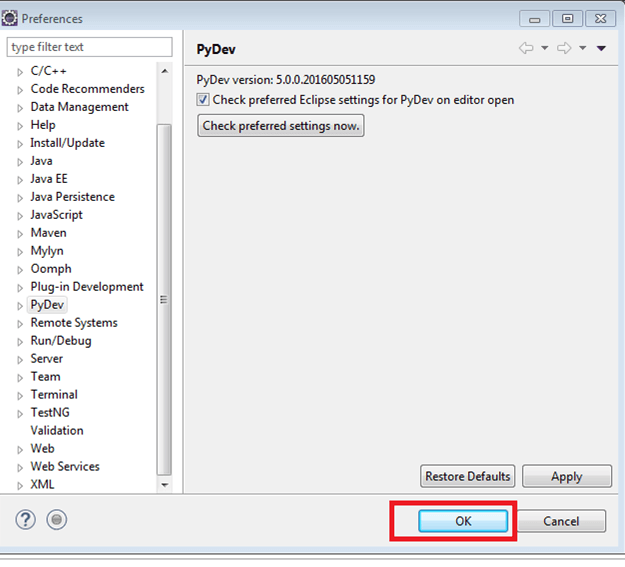Select Server preferences category
625x567 pixels.
pos(47,358)
